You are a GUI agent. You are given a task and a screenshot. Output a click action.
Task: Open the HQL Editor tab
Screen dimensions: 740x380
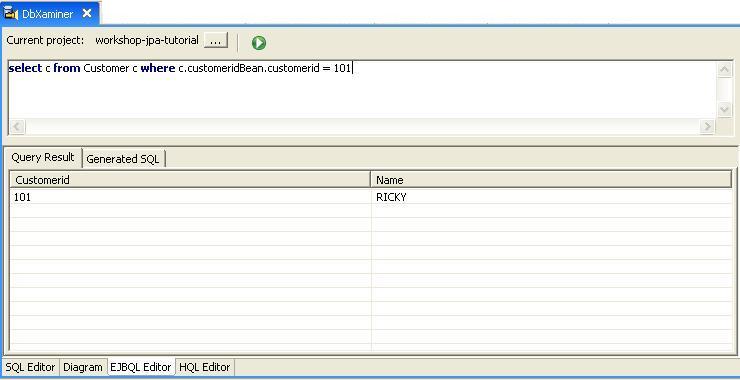tap(204, 367)
